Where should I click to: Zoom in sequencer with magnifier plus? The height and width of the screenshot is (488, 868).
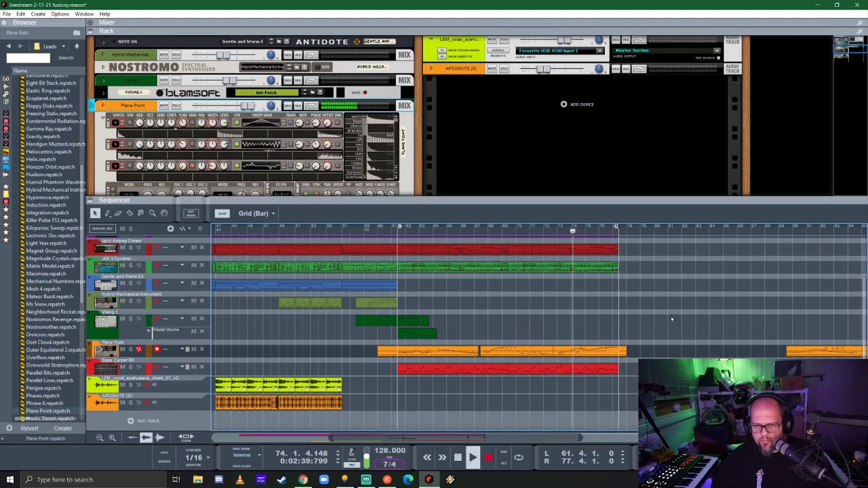tap(113, 438)
